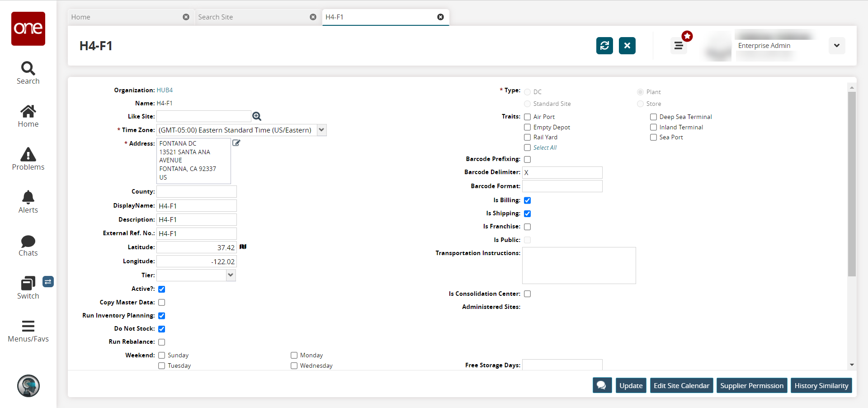Expand the Enterprise Admin user menu
868x408 pixels.
pos(836,46)
